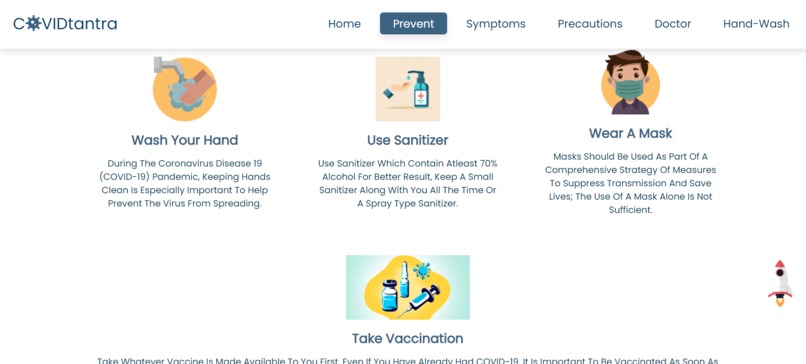Viewport: 806px width, 364px height.
Task: Click the rocket scroll-to-top icon
Action: pyautogui.click(x=780, y=283)
